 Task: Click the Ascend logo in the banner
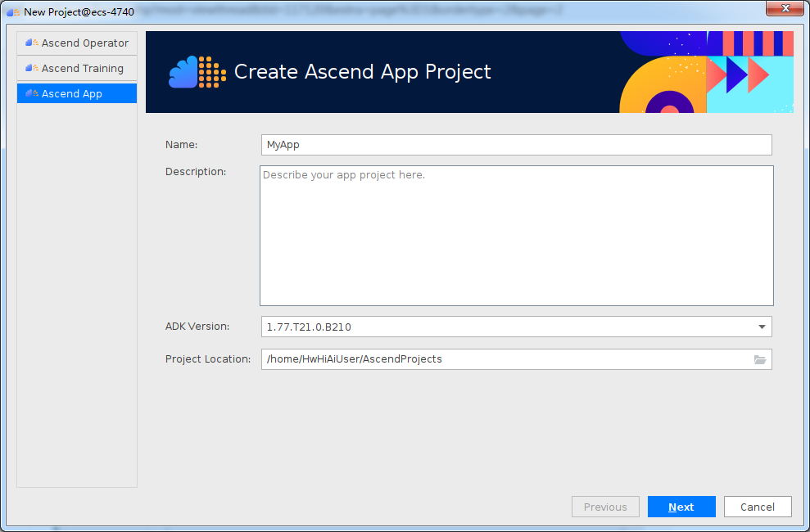tap(197, 72)
